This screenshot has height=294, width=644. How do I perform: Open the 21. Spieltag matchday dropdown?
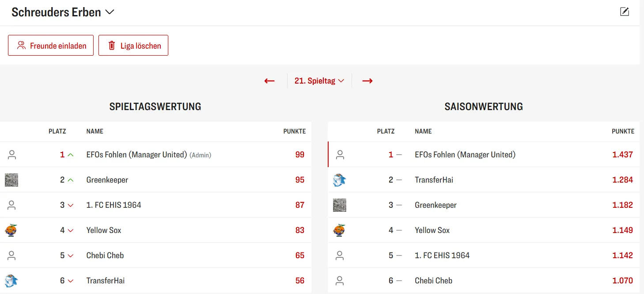[319, 81]
